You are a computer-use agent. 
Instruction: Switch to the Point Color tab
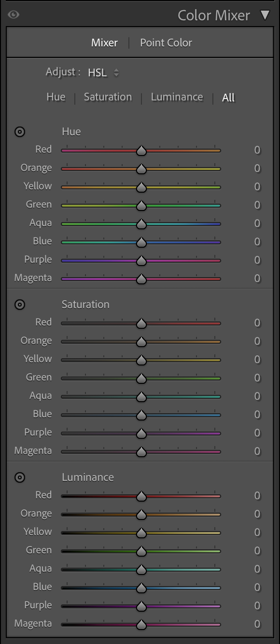coord(166,42)
